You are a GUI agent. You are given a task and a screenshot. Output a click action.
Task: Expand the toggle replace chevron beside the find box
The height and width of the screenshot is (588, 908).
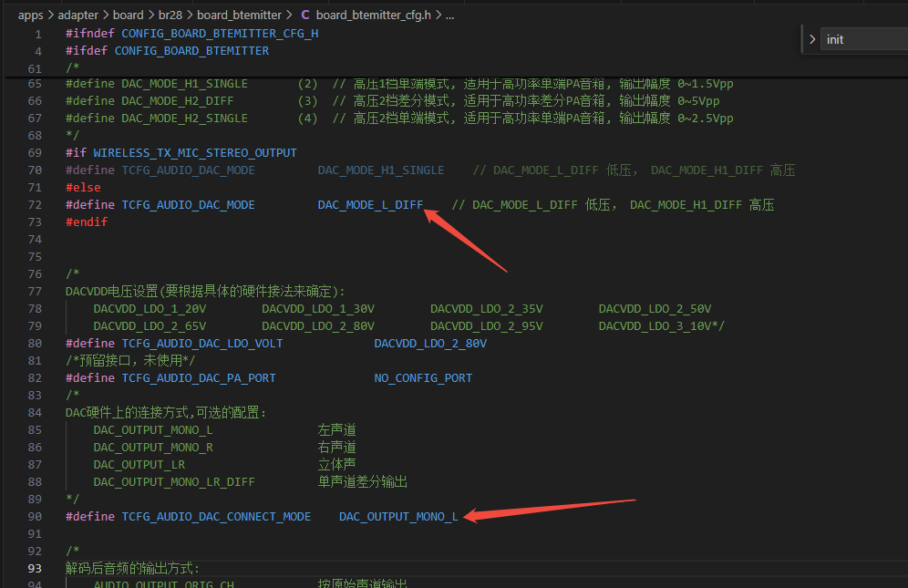(x=812, y=39)
